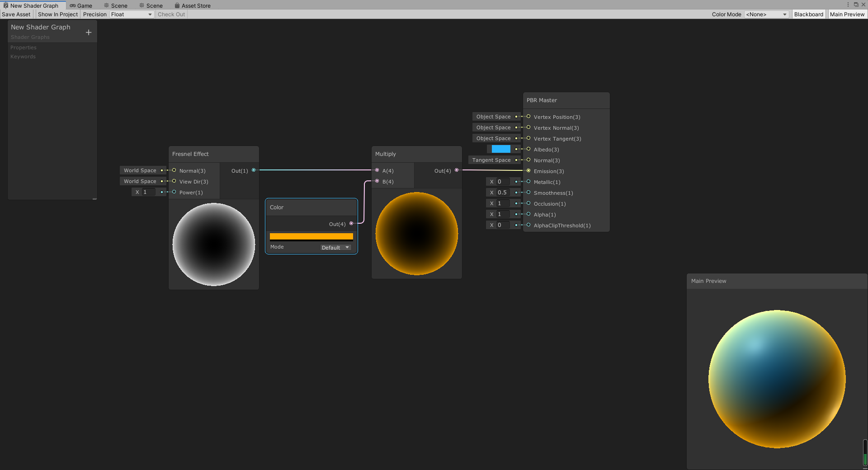Click the Save Asset button
This screenshot has width=868, height=470.
tap(16, 14)
